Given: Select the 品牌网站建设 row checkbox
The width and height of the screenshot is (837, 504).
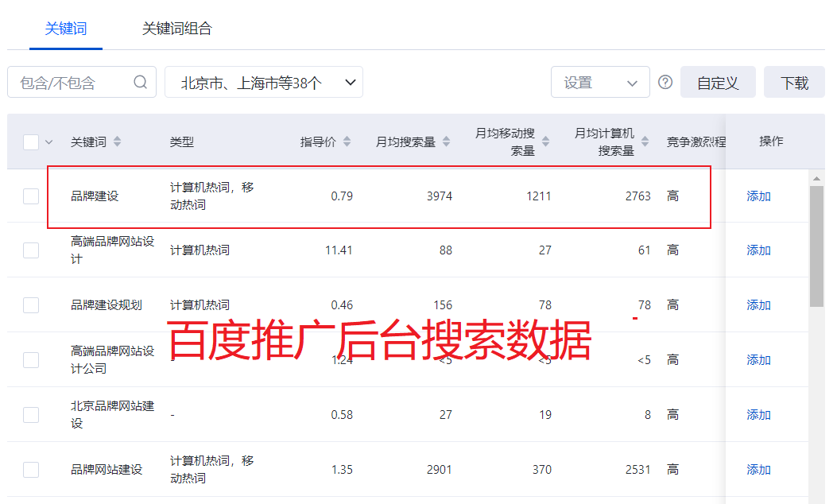Looking at the screenshot, I should 31,469.
